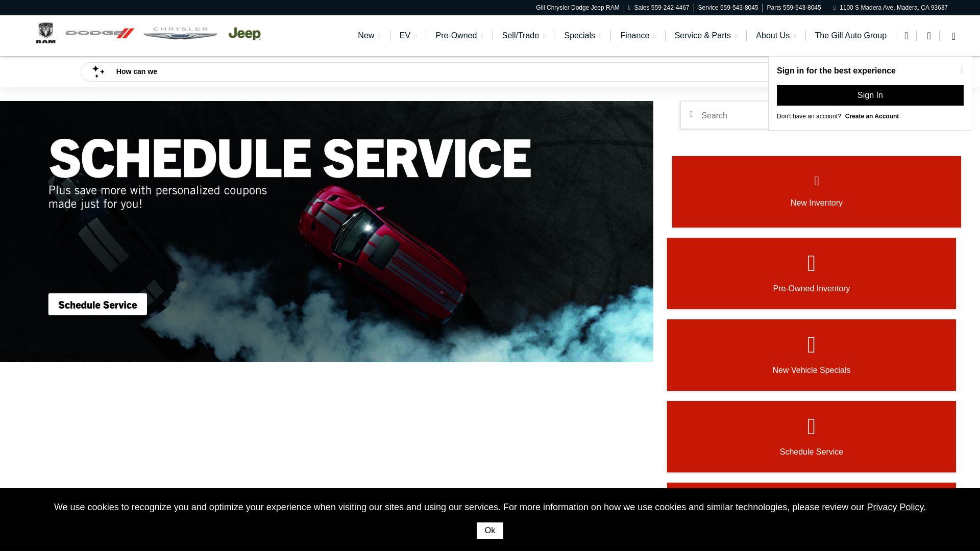The image size is (980, 551).
Task: Click the red Schedule Service tile
Action: (811, 437)
